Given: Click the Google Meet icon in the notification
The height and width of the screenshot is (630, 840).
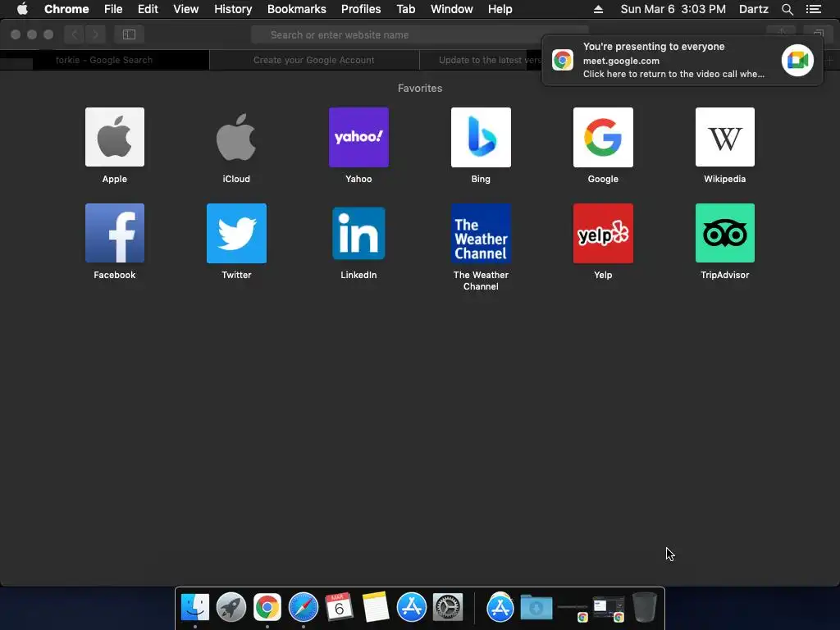Looking at the screenshot, I should [x=797, y=60].
